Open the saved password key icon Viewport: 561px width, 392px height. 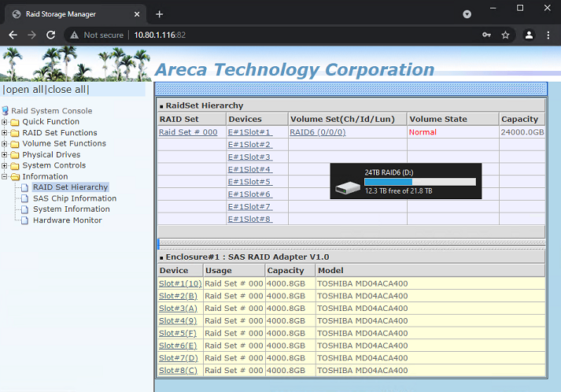click(486, 35)
